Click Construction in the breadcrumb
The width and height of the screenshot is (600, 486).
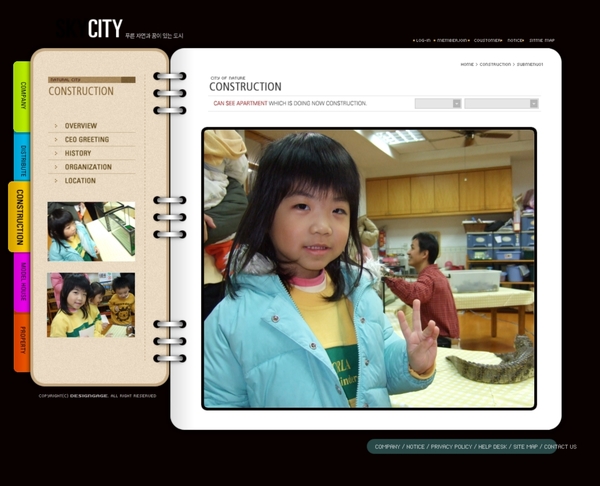495,64
